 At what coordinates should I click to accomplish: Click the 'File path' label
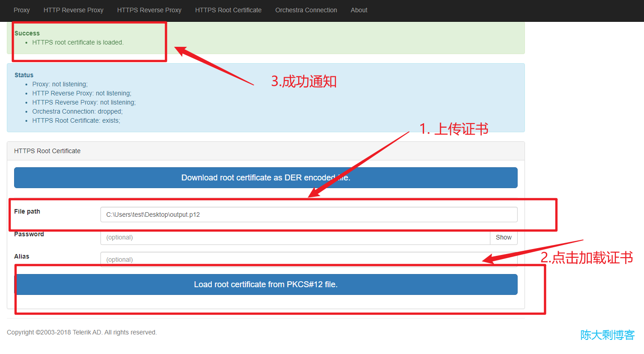click(x=27, y=211)
